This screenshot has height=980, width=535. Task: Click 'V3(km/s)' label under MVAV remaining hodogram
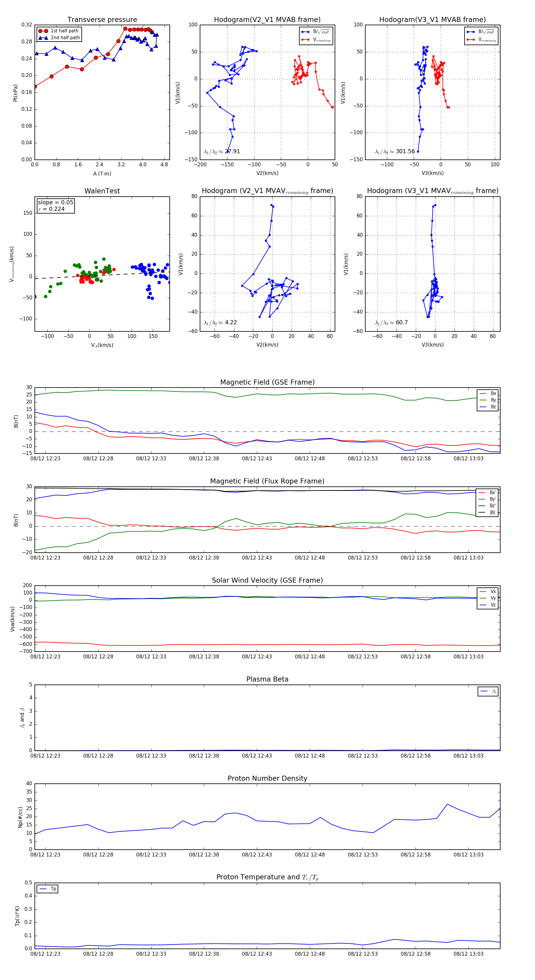point(432,345)
